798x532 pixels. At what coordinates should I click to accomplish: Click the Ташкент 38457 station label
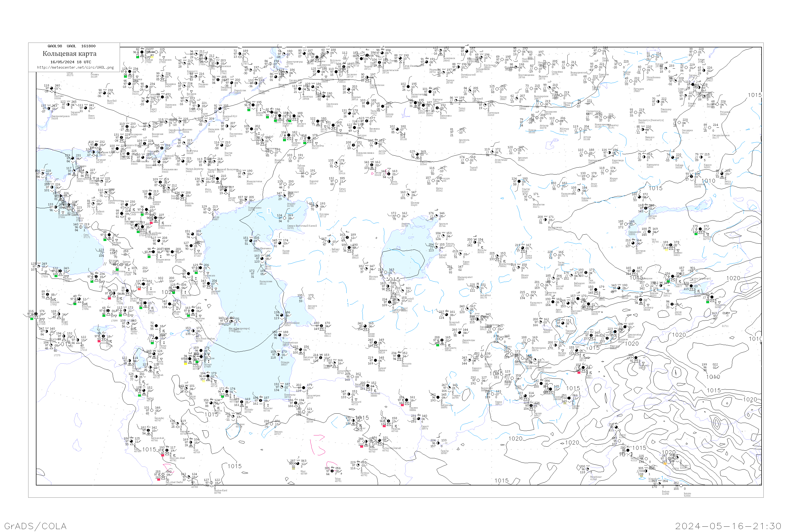click(570, 331)
